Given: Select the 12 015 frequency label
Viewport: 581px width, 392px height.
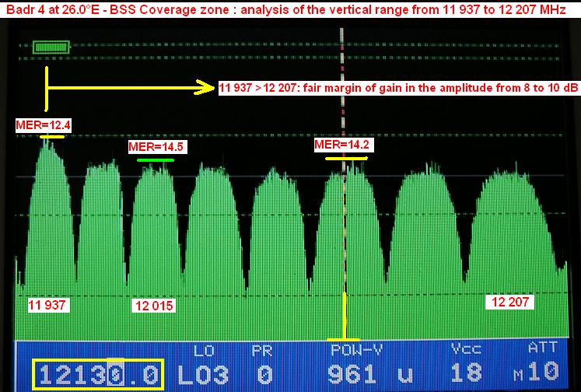Looking at the screenshot, I should click(x=153, y=305).
